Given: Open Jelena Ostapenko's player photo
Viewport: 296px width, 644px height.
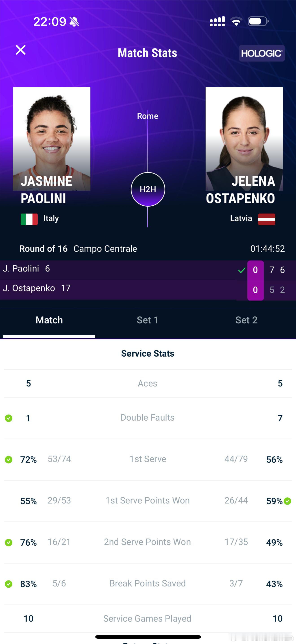Looking at the screenshot, I should point(244,139).
